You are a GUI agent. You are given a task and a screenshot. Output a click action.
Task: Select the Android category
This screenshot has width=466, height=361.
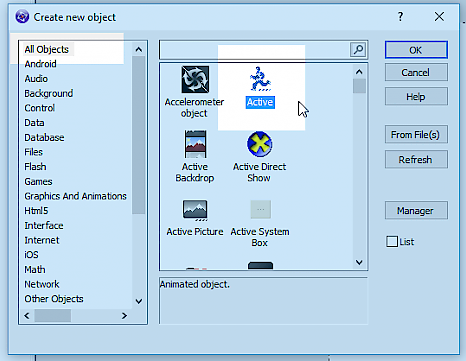point(40,64)
